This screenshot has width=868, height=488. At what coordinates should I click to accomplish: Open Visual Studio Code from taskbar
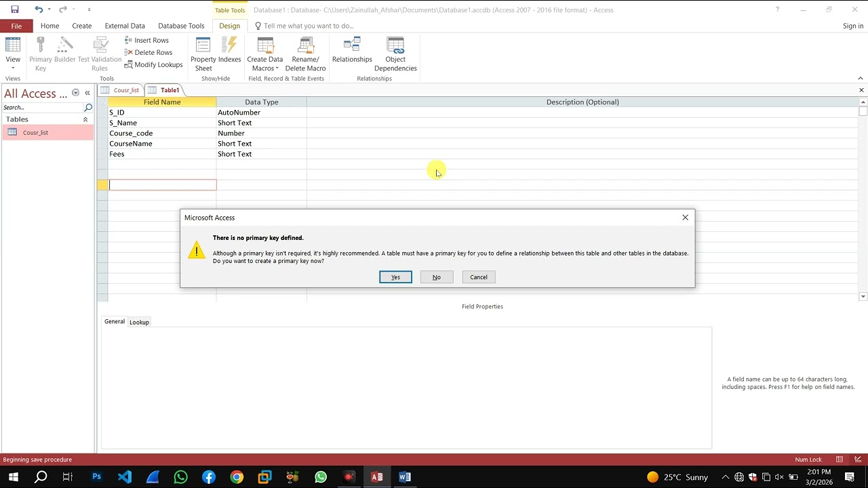125,477
